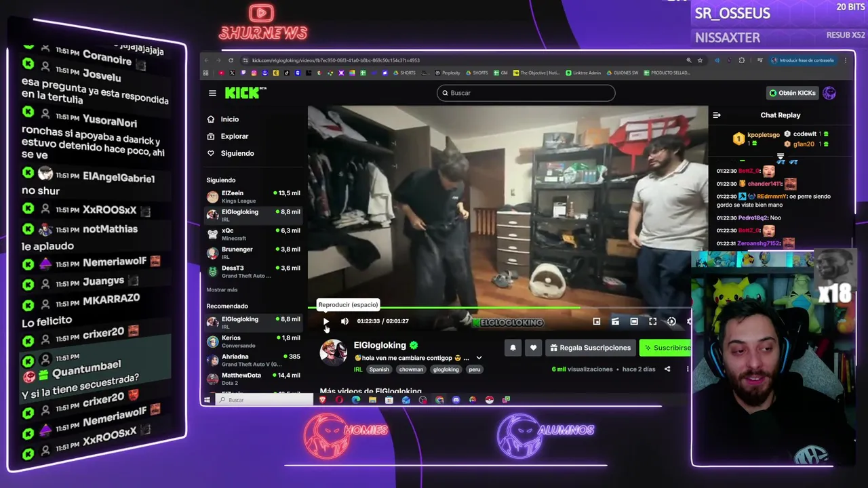This screenshot has width=868, height=488.
Task: Reload the page with the browser refresh icon
Action: click(231, 60)
